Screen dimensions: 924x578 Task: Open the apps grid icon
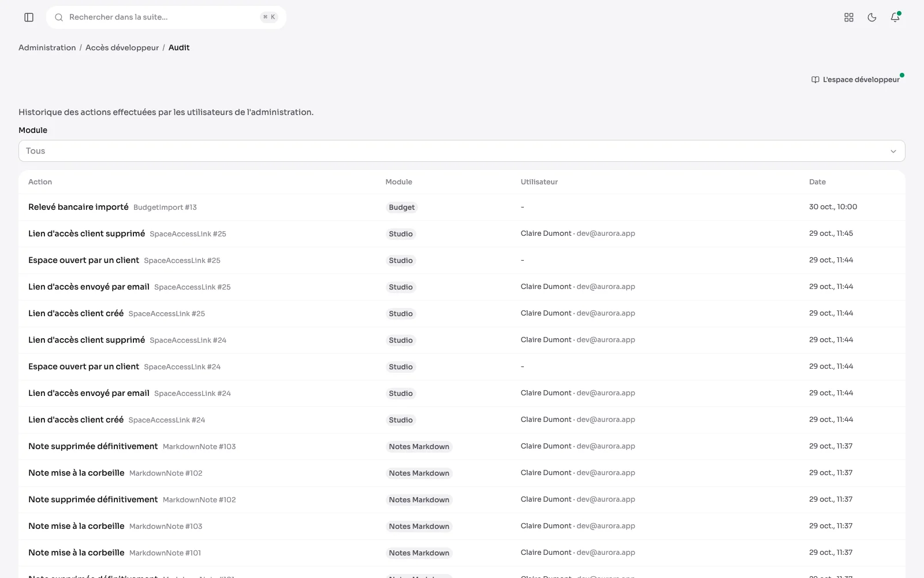click(x=849, y=17)
